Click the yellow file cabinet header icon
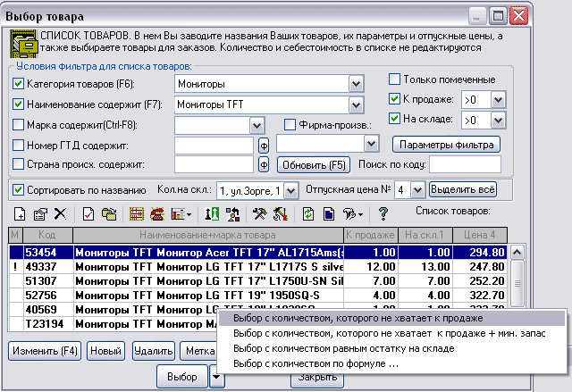572x392 pixels. coord(24,44)
